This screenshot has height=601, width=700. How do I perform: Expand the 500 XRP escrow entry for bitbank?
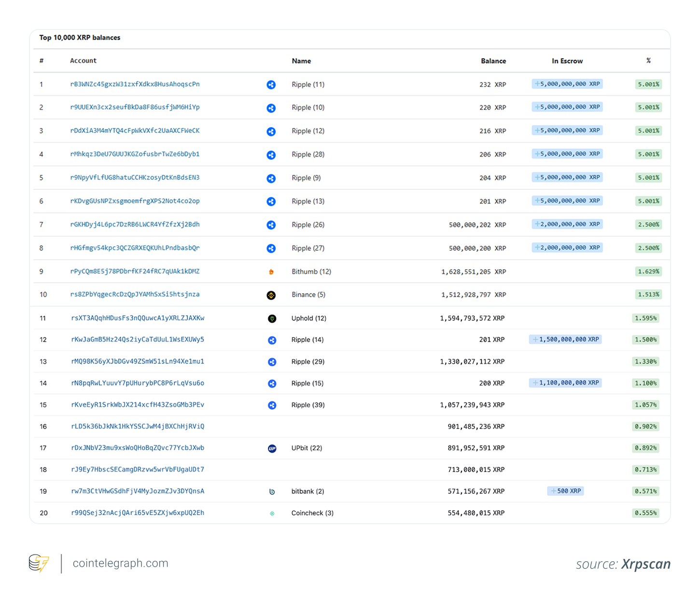[565, 490]
